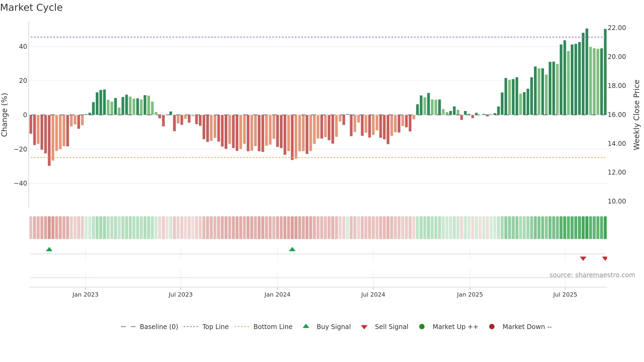Click the red Sell Signal triangle in legend

(364, 327)
